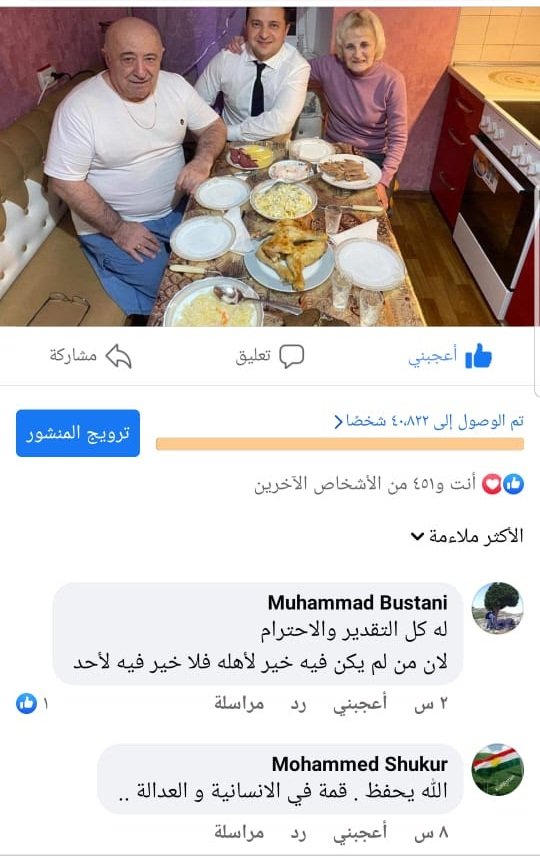Viewport: 540px width, 858px height.
Task: Click the blue thumbs-up Like icon
Action: point(478,356)
